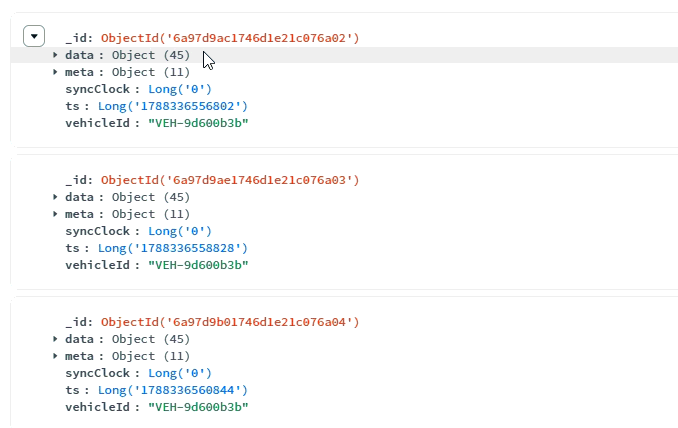Select ObjectId ending in 6a03
678x428 pixels.
pyautogui.click(x=230, y=180)
